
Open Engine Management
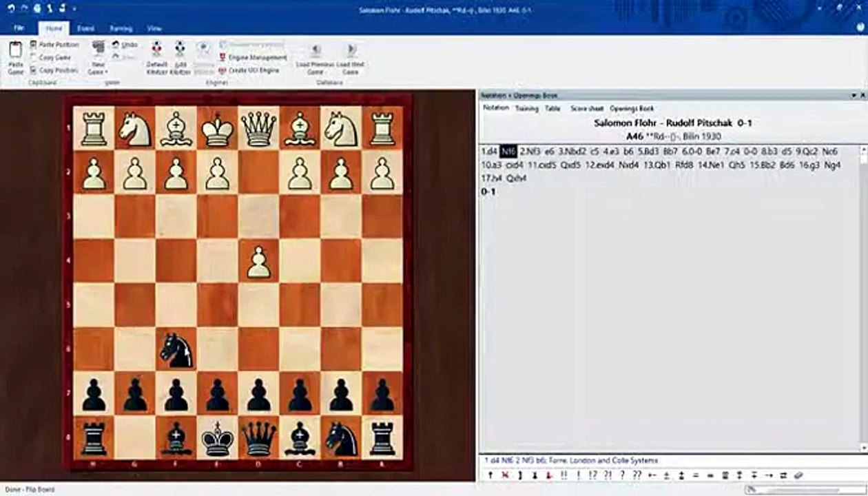252,58
